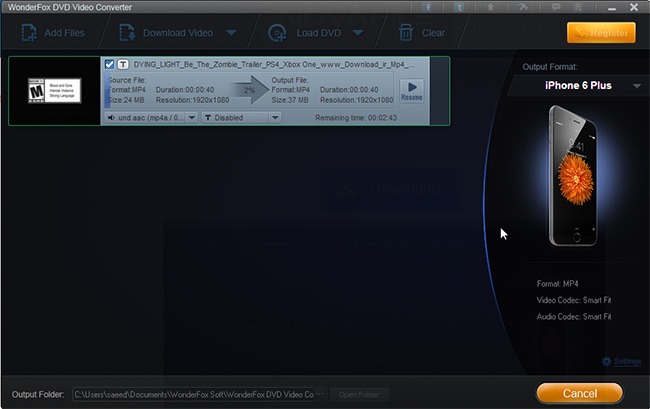Expand the Load DVD dropdown arrow

tap(357, 32)
